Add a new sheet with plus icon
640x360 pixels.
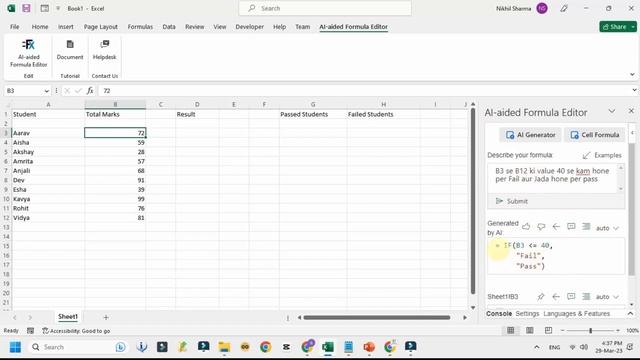(x=106, y=317)
